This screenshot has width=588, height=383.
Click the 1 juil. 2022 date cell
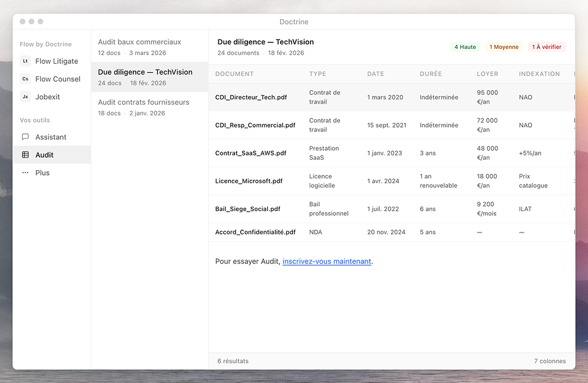(x=383, y=208)
